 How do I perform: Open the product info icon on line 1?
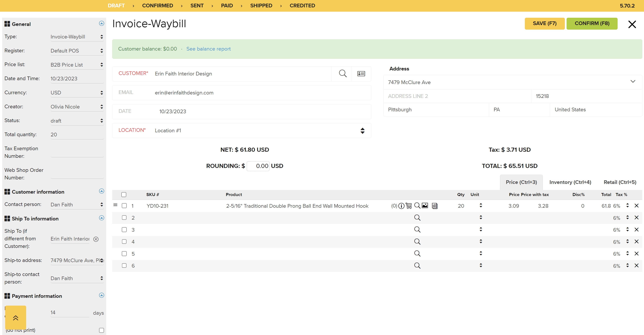tap(400, 206)
